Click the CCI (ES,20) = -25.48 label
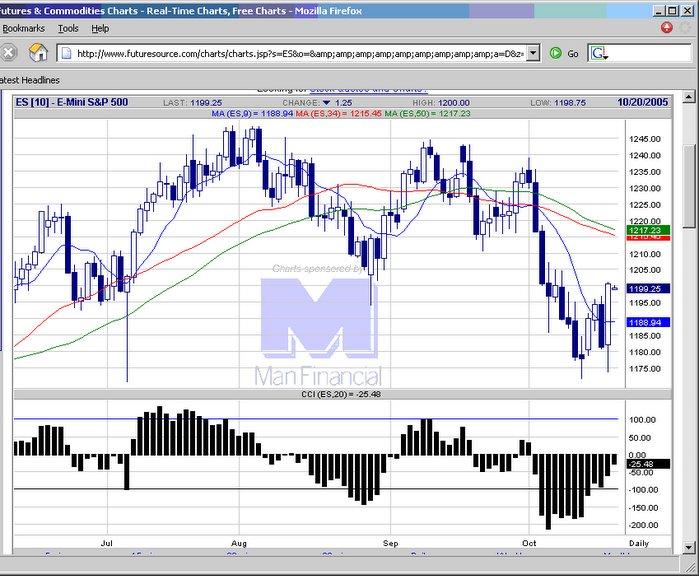This screenshot has width=699, height=576. click(341, 394)
